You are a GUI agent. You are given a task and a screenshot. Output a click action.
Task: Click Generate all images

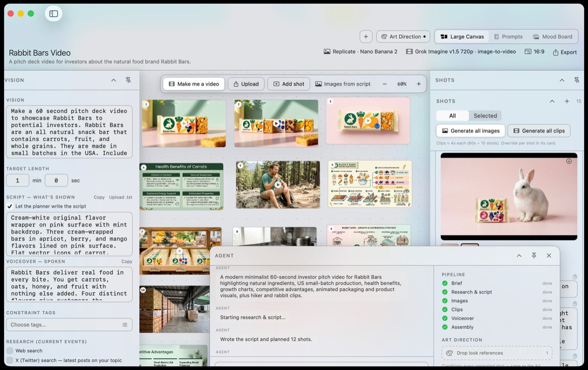click(470, 131)
